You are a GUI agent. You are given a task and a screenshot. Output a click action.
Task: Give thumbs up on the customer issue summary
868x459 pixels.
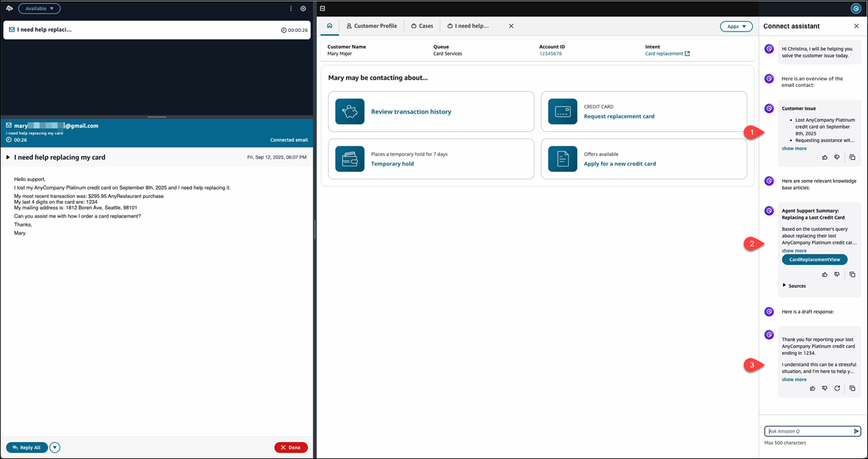pos(825,156)
